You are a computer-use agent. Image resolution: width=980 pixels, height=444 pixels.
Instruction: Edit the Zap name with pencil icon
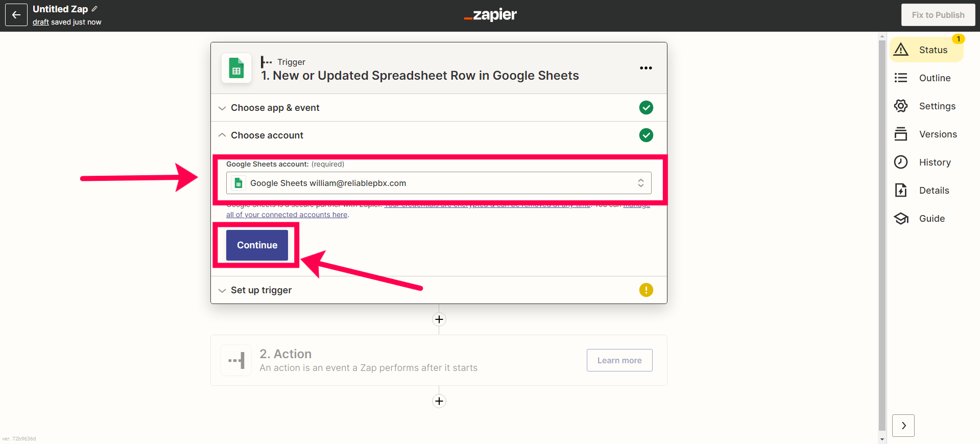pyautogui.click(x=94, y=9)
